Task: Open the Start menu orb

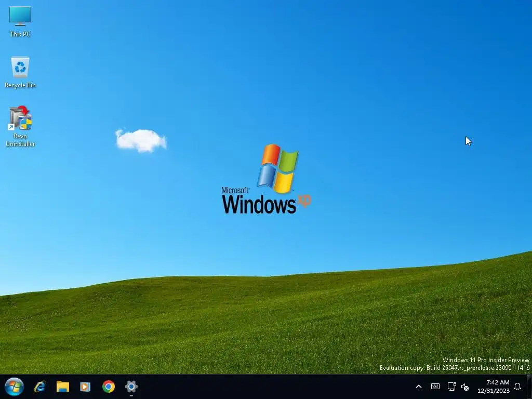Action: (x=14, y=387)
